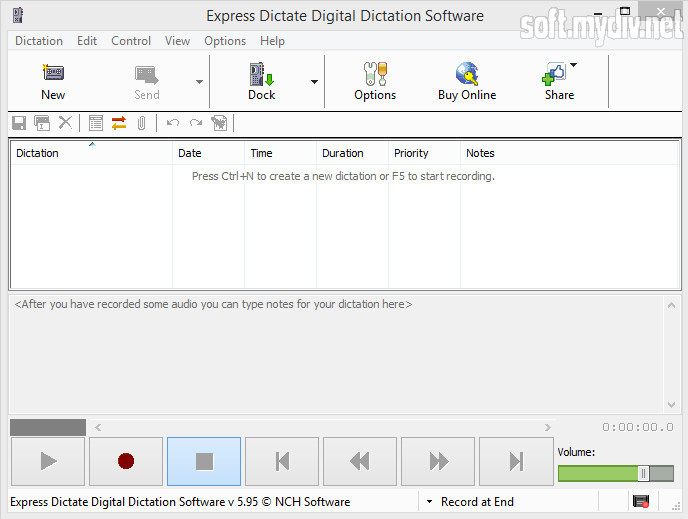Jump to end of dictation
688x519 pixels.
coord(516,461)
